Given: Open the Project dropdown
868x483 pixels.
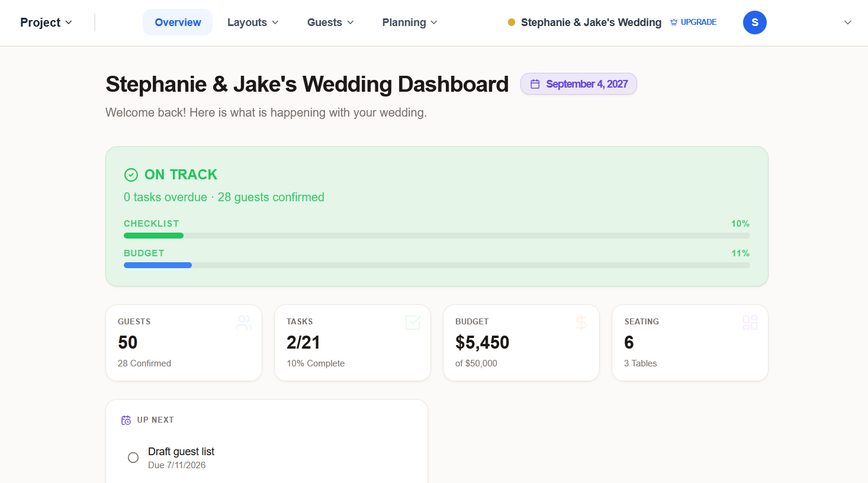Looking at the screenshot, I should coord(46,22).
